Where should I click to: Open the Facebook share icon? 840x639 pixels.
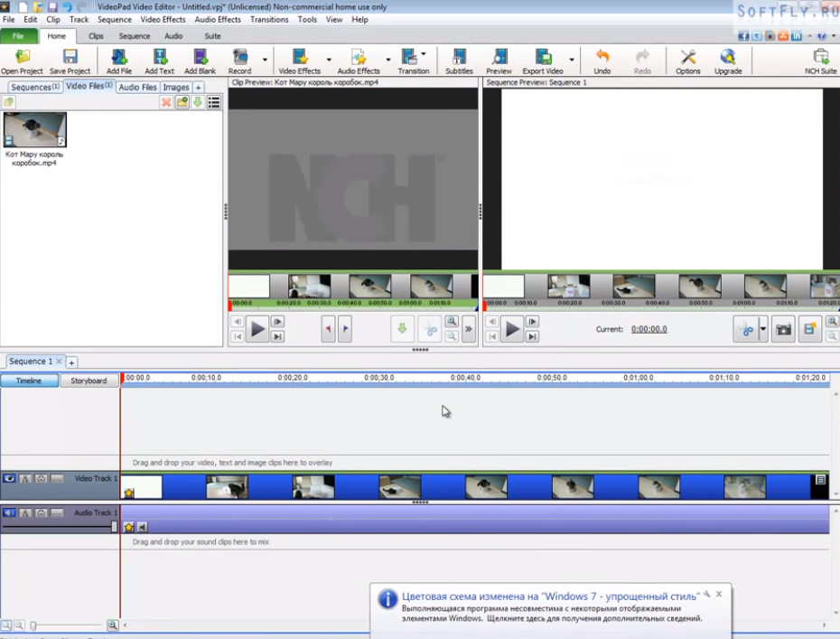tap(743, 36)
